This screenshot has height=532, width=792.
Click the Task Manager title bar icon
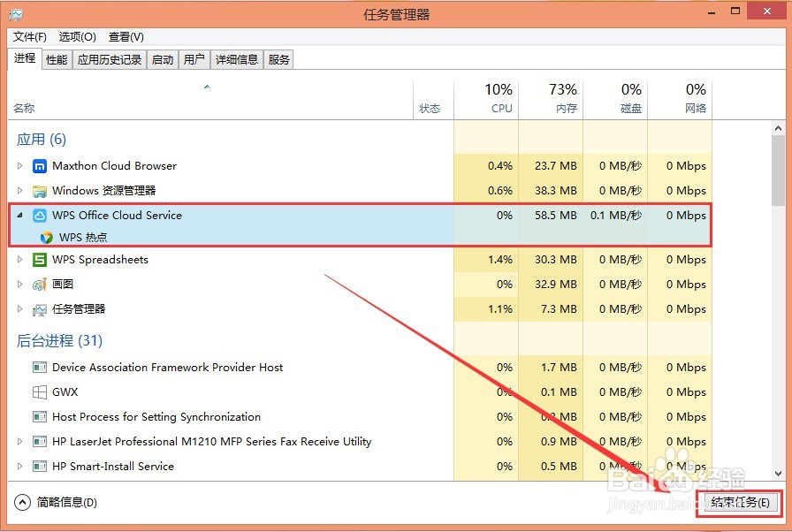(16, 15)
